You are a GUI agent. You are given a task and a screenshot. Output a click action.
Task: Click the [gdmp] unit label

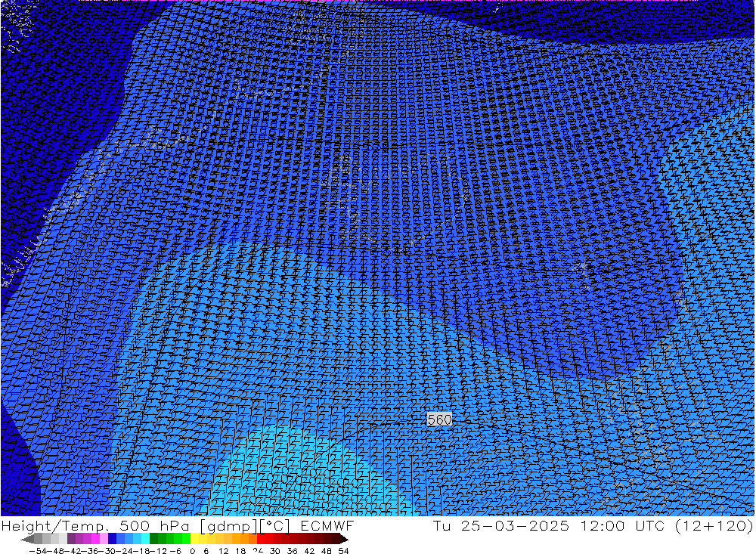pos(229,526)
